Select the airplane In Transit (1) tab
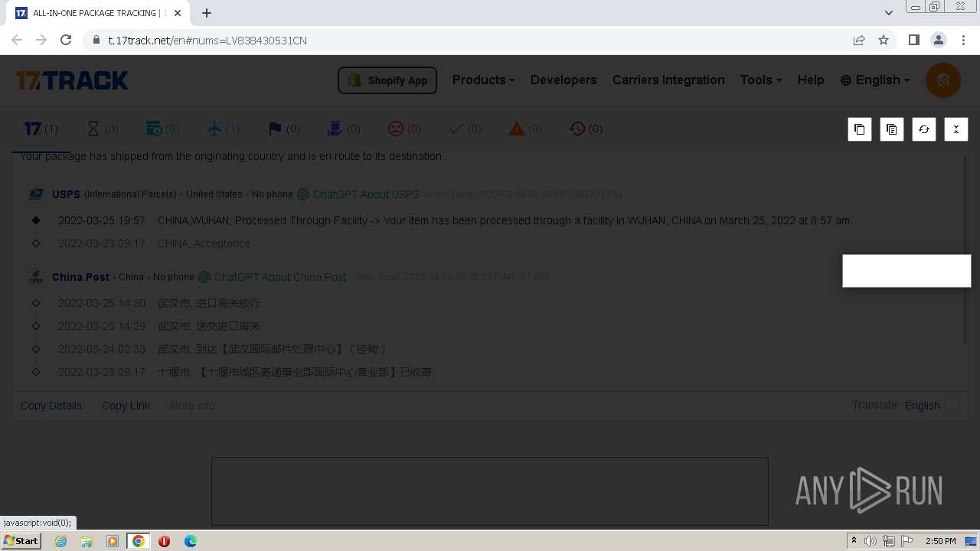Screen dimensions: 980x551 click(x=223, y=129)
